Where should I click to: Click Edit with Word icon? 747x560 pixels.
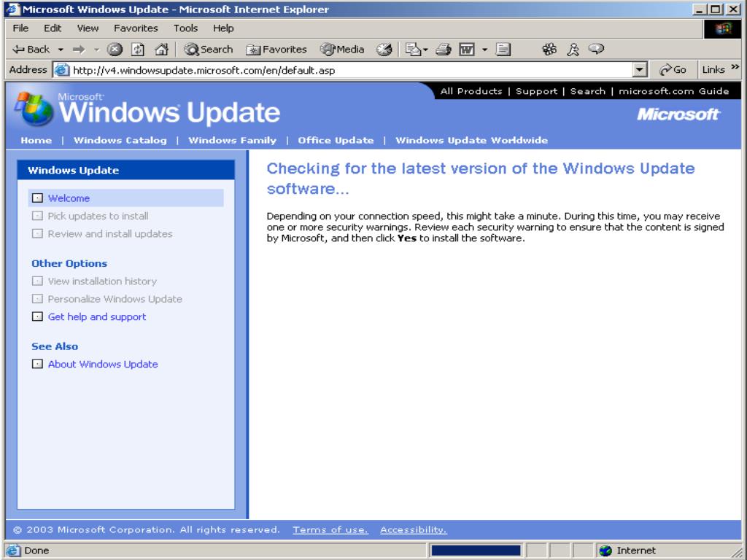click(466, 49)
